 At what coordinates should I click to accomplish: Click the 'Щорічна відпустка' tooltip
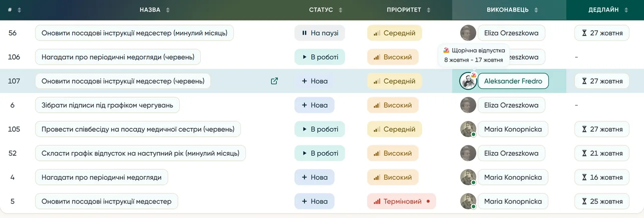coord(474,55)
